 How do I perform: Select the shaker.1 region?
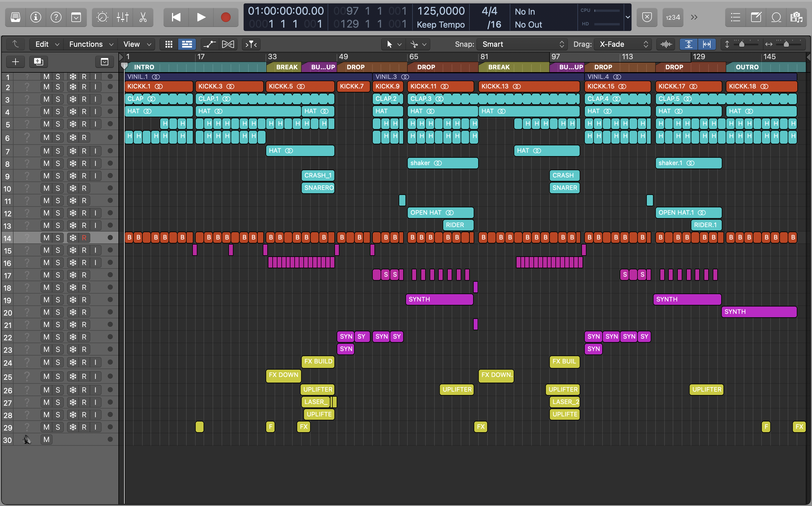point(689,163)
